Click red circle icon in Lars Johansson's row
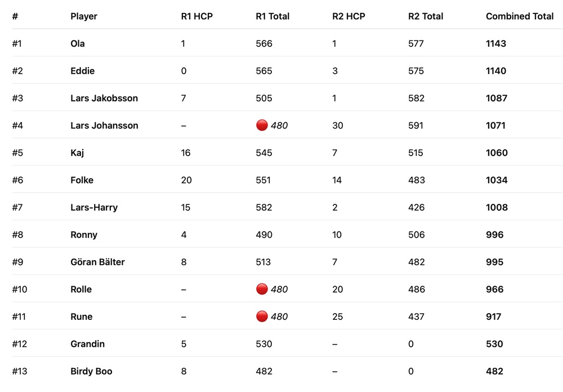Image resolution: width=563 pixels, height=392 pixels. [x=262, y=126]
